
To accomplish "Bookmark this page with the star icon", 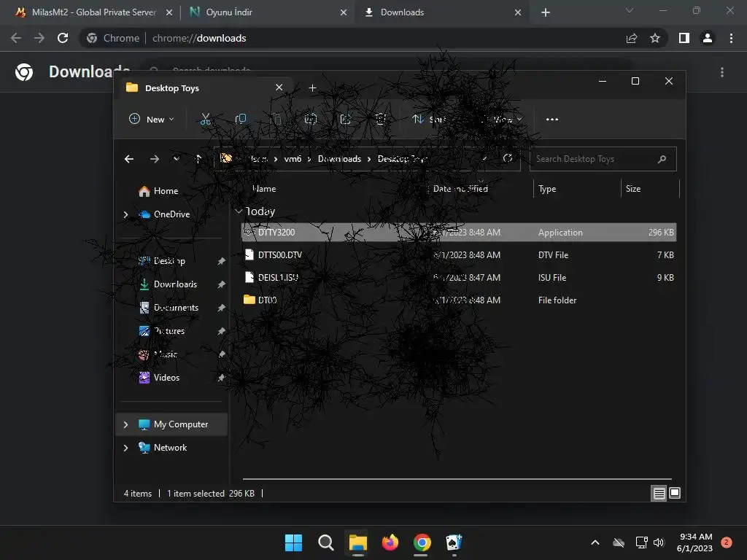I will [655, 38].
